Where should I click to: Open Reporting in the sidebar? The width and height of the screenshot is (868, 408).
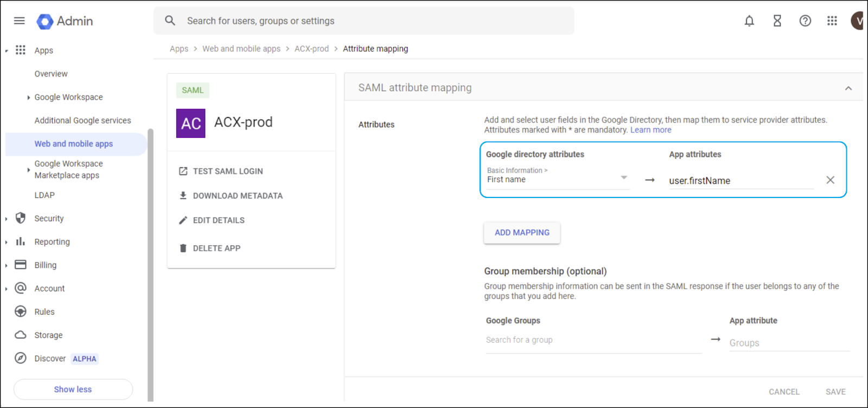(x=52, y=241)
